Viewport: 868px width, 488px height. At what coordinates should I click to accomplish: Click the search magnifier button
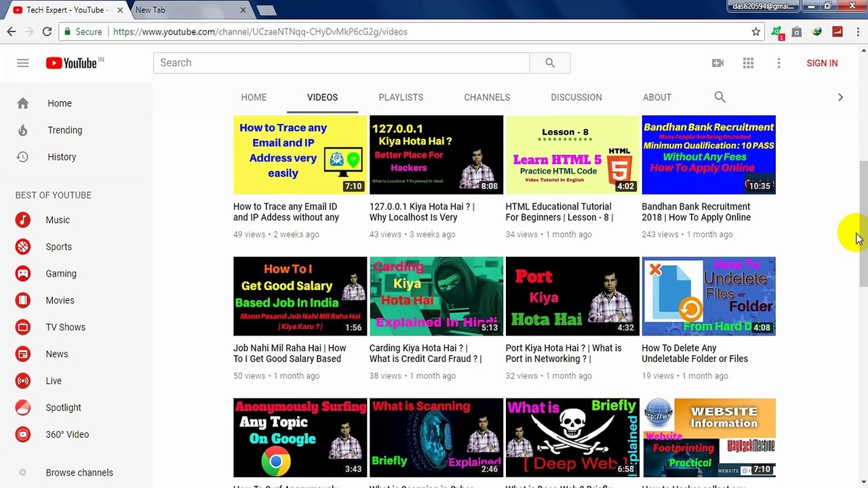pos(550,63)
